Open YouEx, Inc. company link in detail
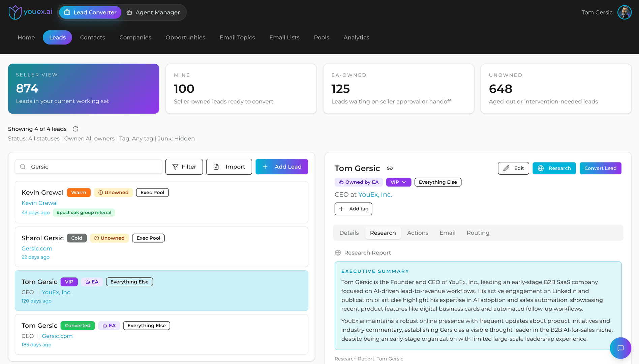The image size is (639, 364). click(375, 194)
